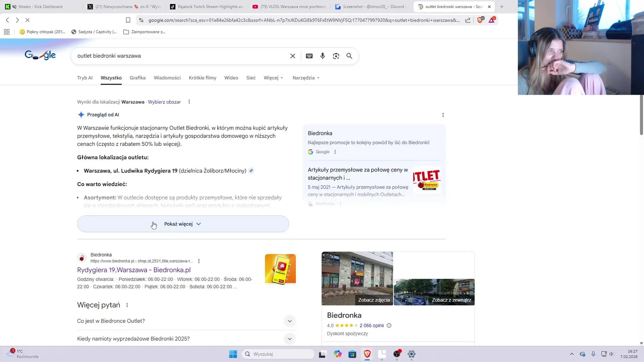Open the Biedronka result yellow thumbnail
Screen dimensions: 644x362
click(x=280, y=269)
